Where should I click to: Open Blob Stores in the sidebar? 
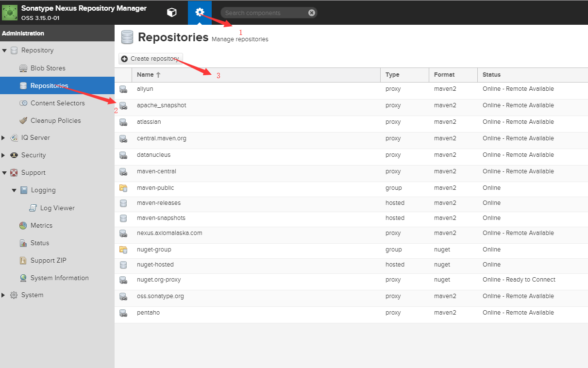48,68
